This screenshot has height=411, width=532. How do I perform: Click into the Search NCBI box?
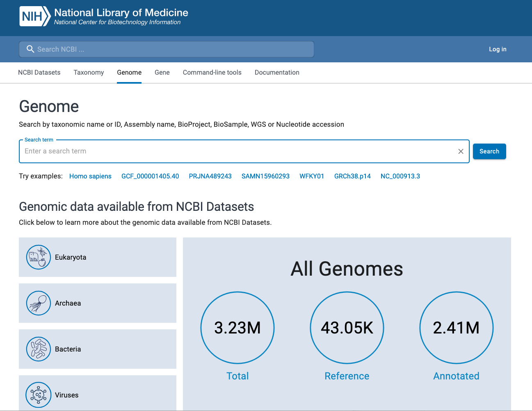172,49
